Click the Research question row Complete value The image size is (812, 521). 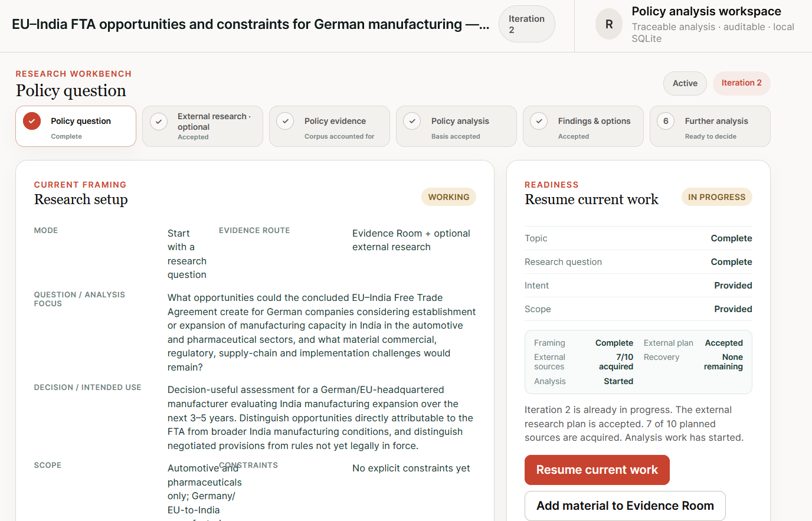tap(731, 262)
